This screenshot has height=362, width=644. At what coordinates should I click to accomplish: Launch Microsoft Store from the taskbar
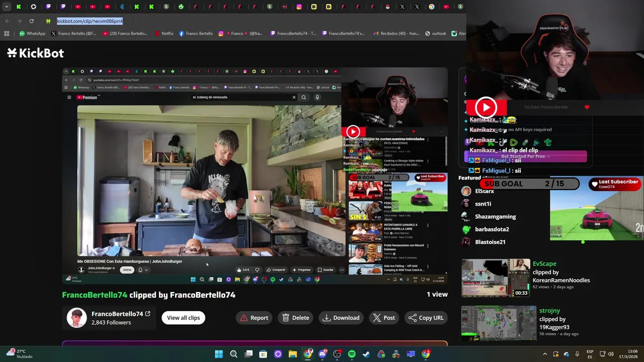[x=263, y=354]
